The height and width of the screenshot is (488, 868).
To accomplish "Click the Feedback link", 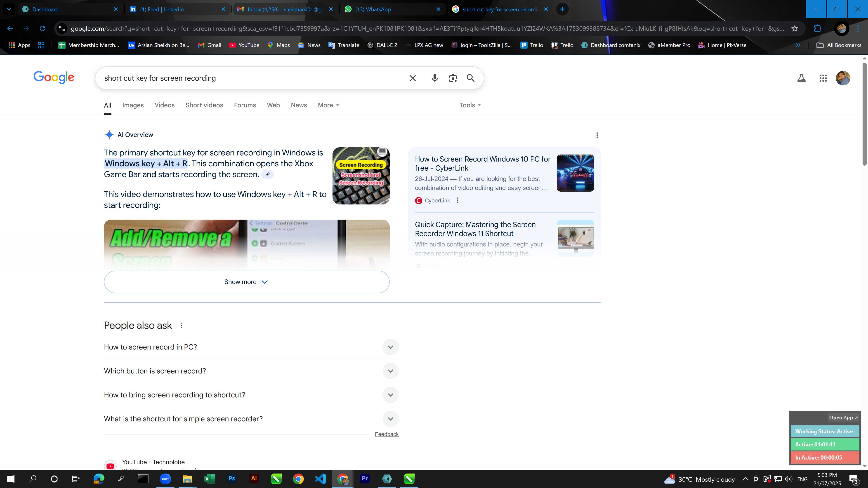I will [387, 434].
